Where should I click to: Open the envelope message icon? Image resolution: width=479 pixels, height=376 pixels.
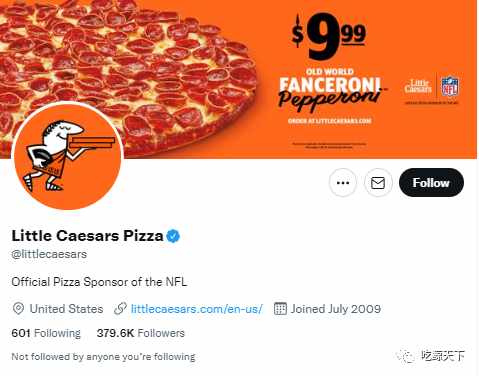[378, 183]
